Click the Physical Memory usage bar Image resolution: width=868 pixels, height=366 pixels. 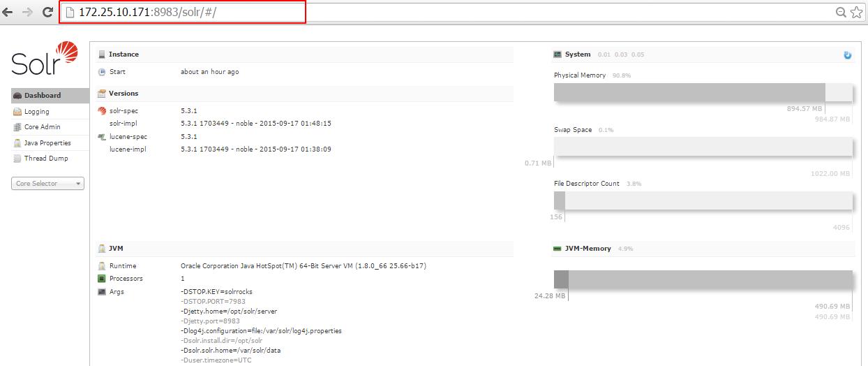(x=703, y=92)
